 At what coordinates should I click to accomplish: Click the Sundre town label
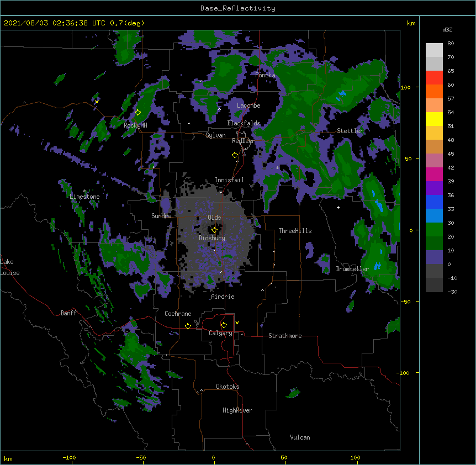pyautogui.click(x=161, y=216)
